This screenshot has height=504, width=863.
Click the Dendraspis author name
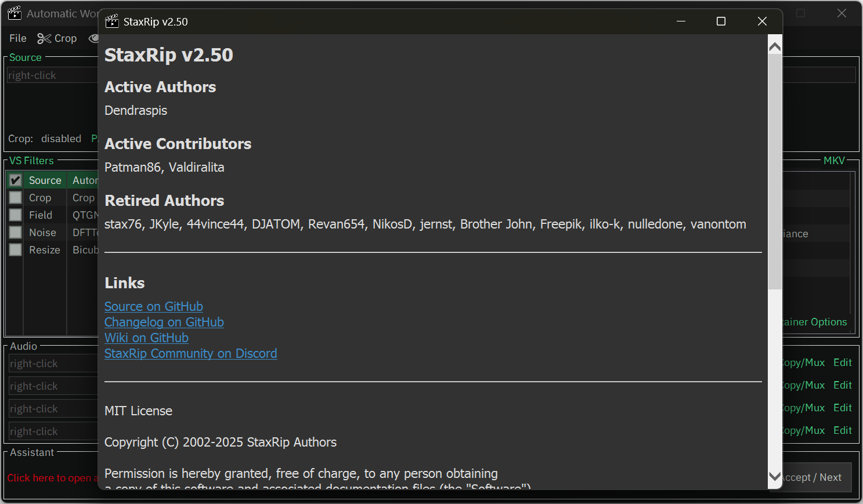tap(136, 110)
